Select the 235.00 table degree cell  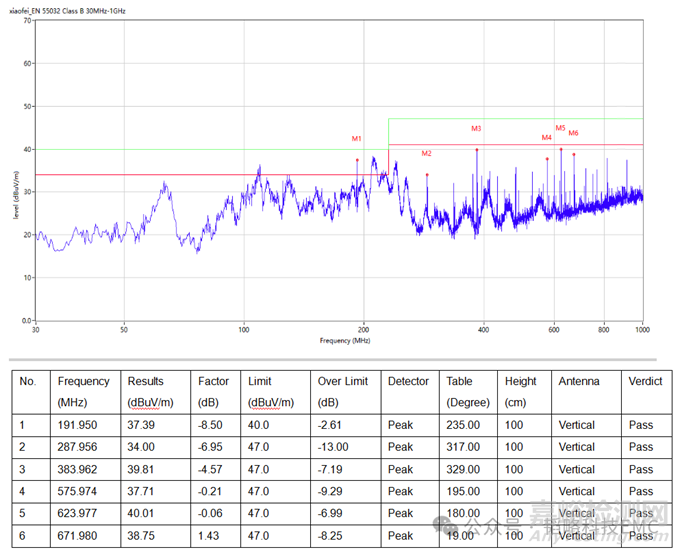(x=464, y=425)
